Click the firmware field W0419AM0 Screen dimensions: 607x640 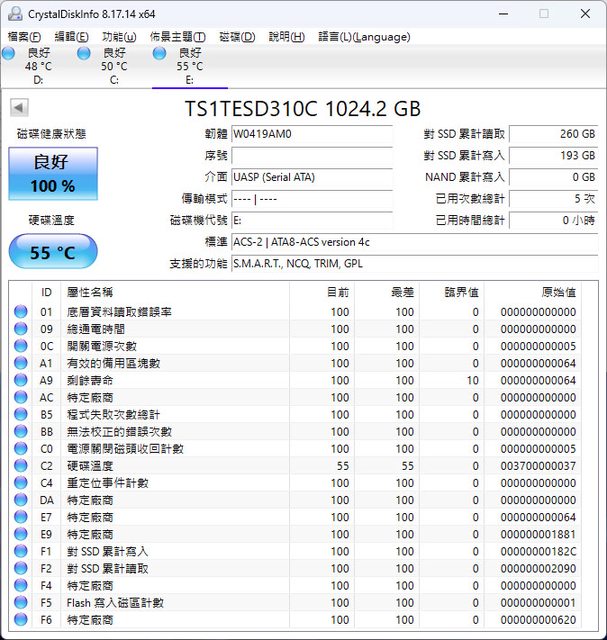click(312, 134)
